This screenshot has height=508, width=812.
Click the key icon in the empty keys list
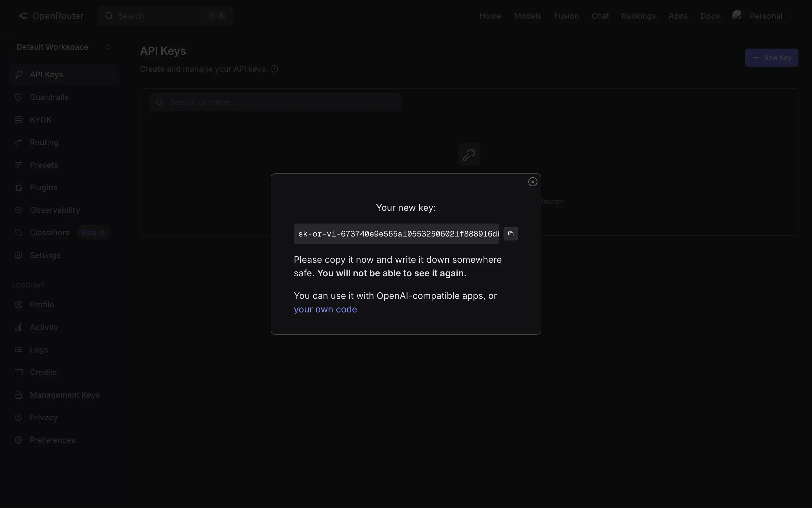469,155
